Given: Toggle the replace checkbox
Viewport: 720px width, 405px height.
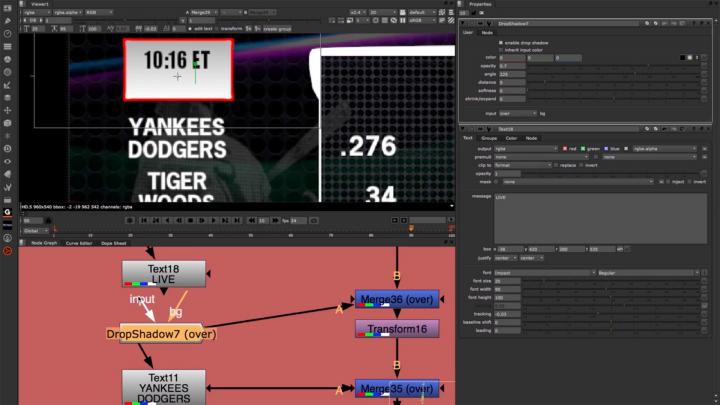Looking at the screenshot, I should (556, 165).
